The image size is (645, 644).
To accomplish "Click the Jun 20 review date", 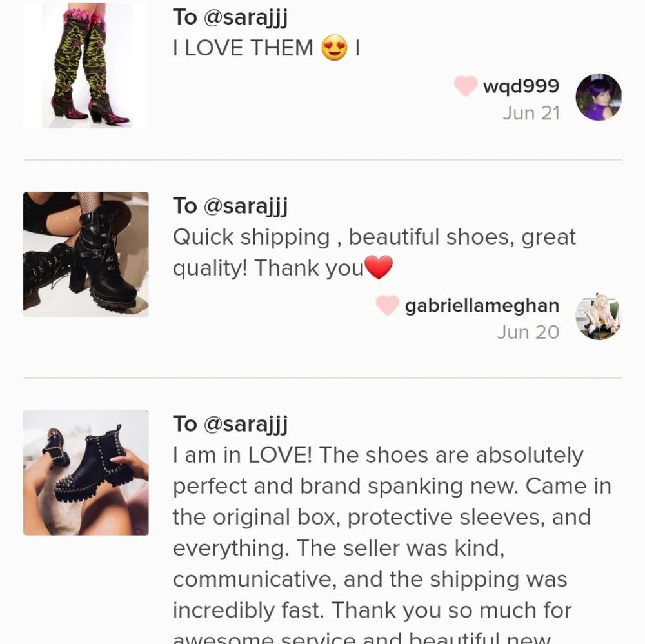I will 528,332.
